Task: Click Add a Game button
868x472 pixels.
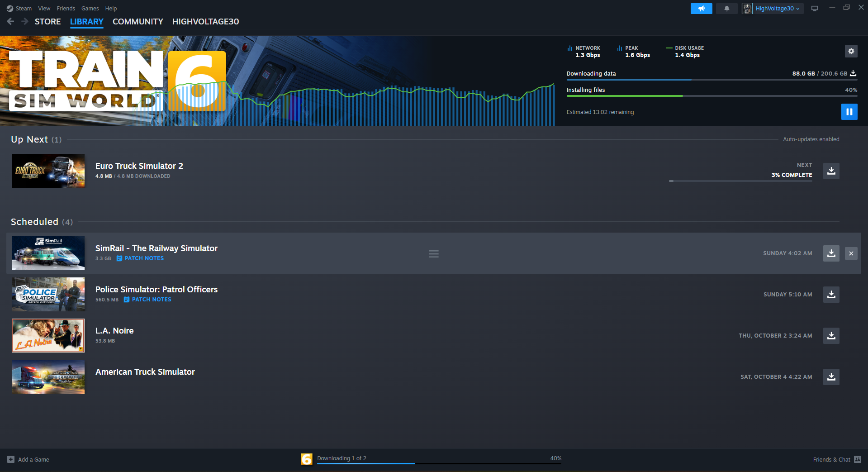Action: (x=28, y=459)
